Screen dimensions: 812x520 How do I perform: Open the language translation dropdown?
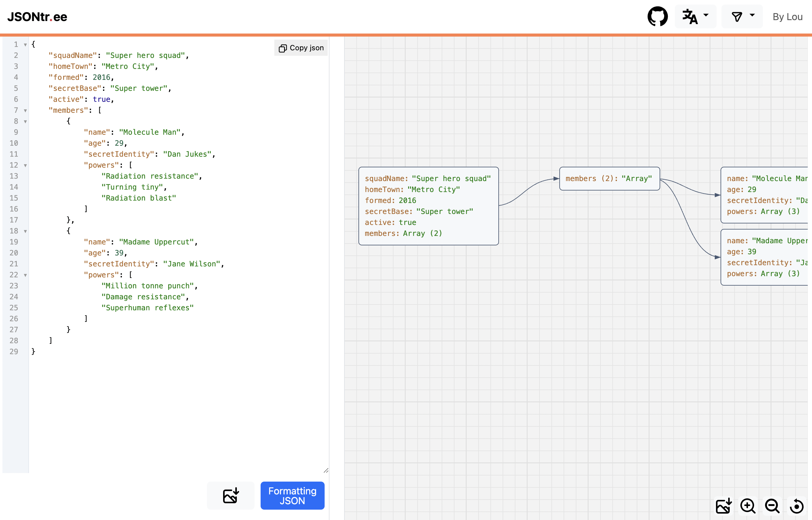click(695, 16)
